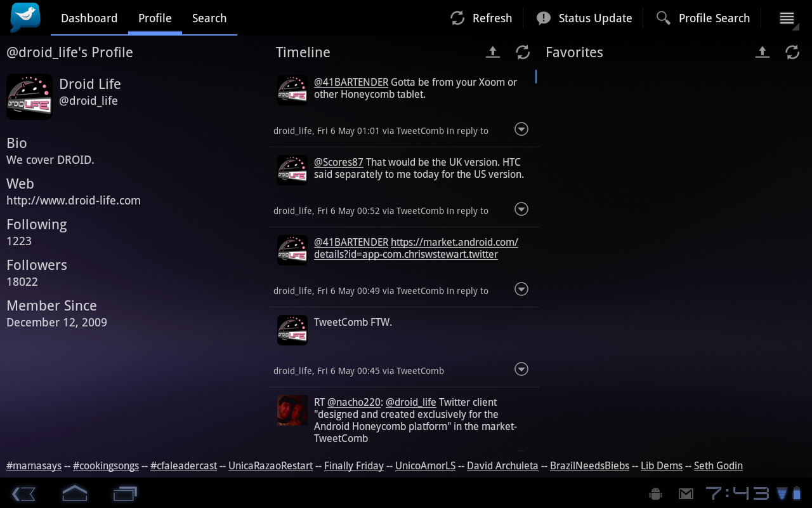Open @41BARTENDER mention beside market link
Screen dimensions: 812x508
click(351, 242)
